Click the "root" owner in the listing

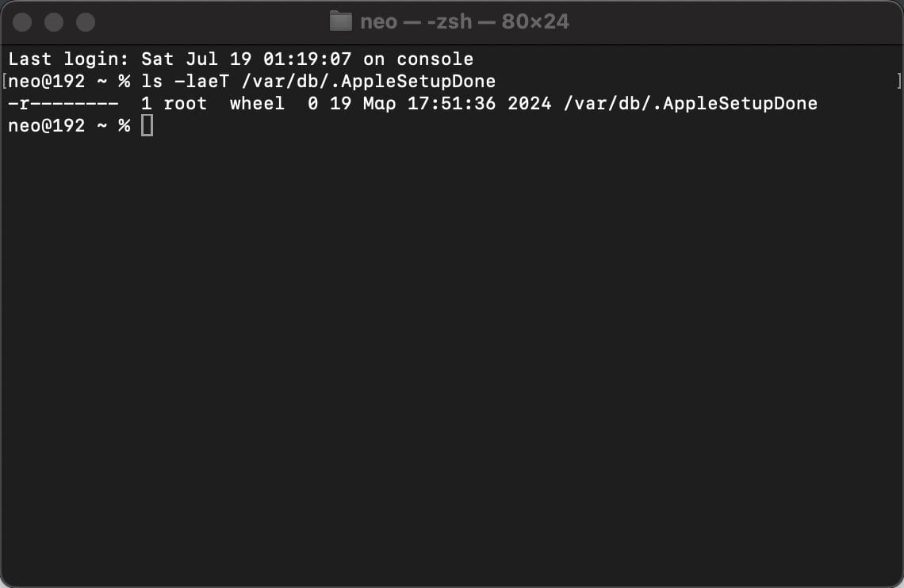point(185,104)
